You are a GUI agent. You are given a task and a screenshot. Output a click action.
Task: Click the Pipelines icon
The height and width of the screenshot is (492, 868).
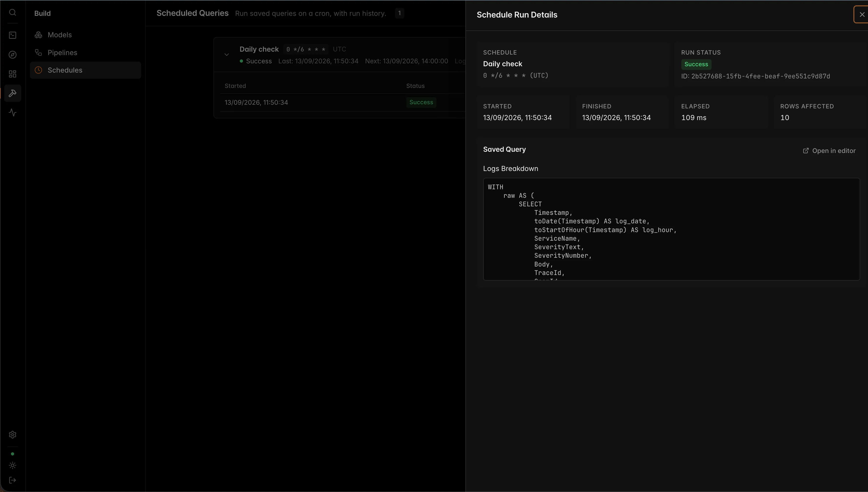click(x=39, y=52)
